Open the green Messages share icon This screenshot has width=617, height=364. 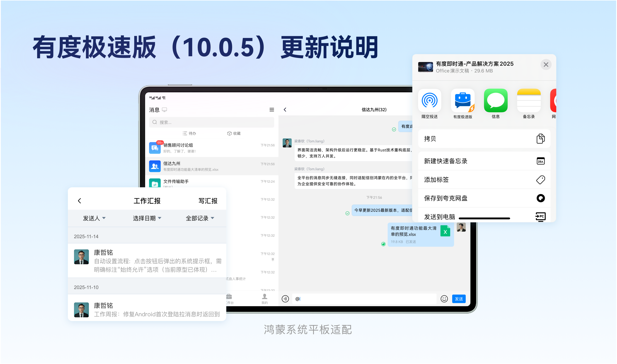click(x=496, y=101)
